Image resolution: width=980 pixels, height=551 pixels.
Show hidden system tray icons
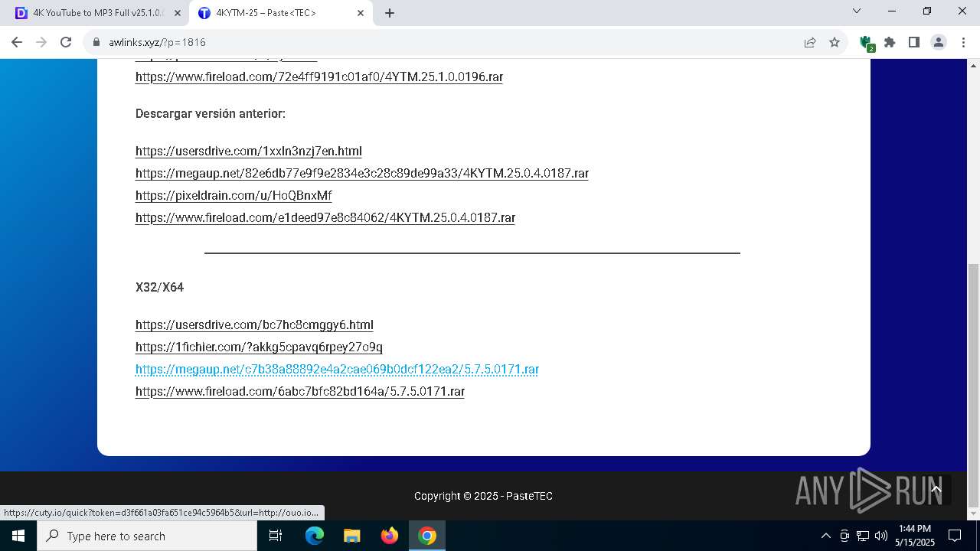(825, 536)
